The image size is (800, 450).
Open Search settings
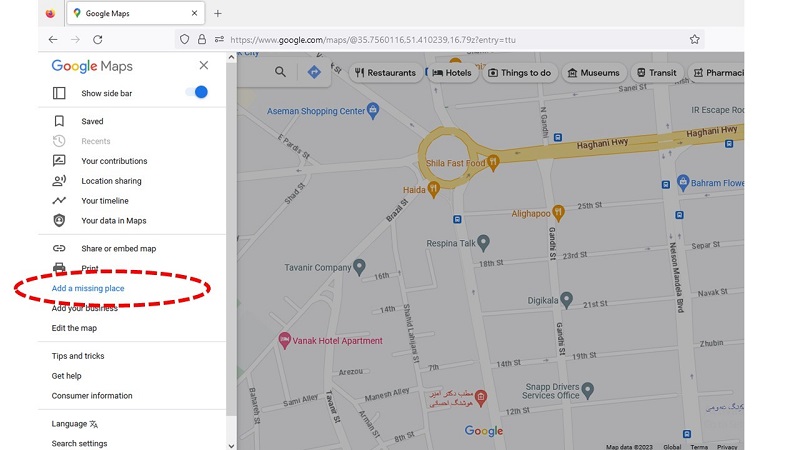[x=79, y=444]
